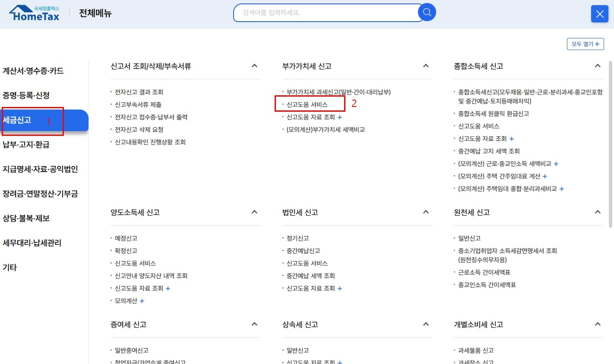Viewport: 614px width, 364px height.
Task: Click the HomeTax home logo
Action: tap(34, 12)
